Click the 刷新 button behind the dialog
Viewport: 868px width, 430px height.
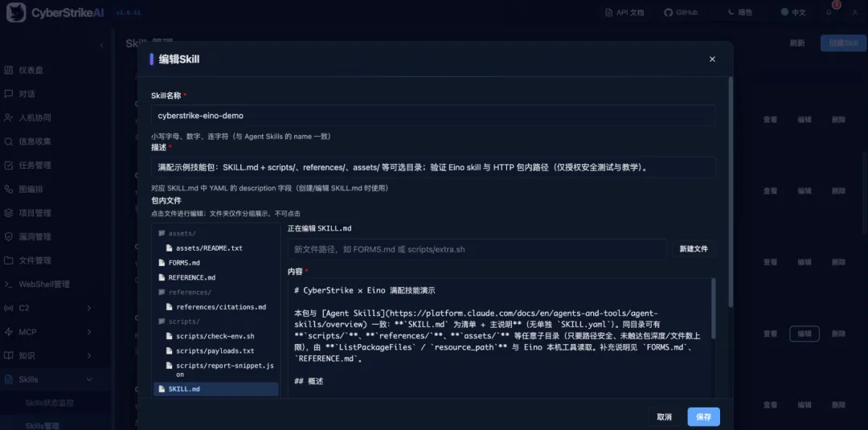(x=797, y=43)
